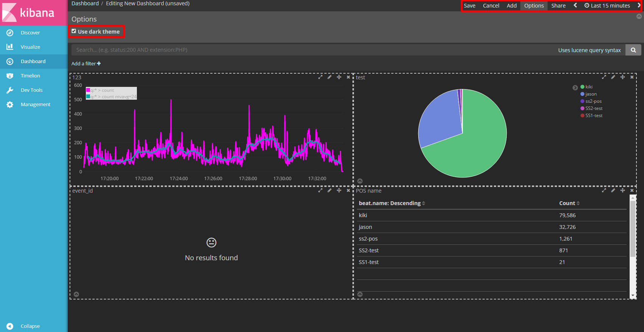Go to the Dashboard breadcrumb link

coord(85,3)
